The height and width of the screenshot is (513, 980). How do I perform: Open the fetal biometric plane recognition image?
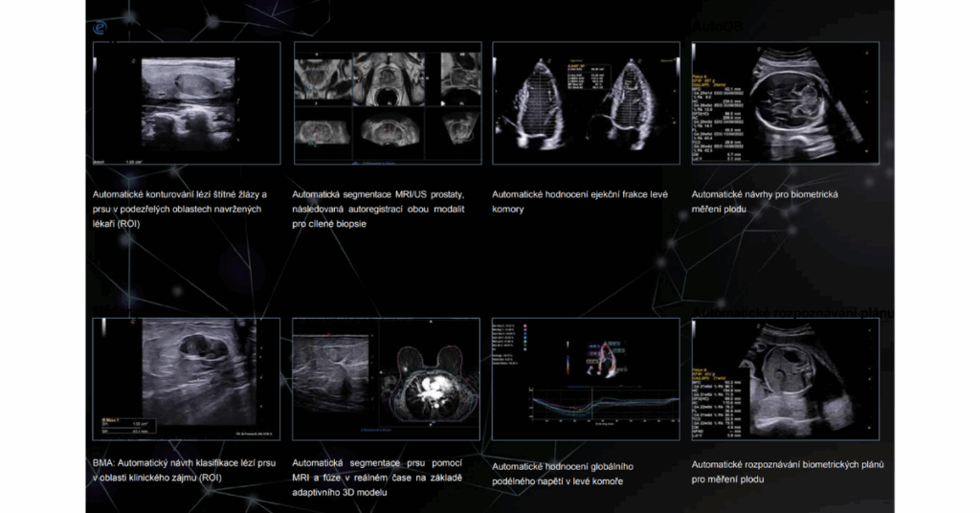785,378
